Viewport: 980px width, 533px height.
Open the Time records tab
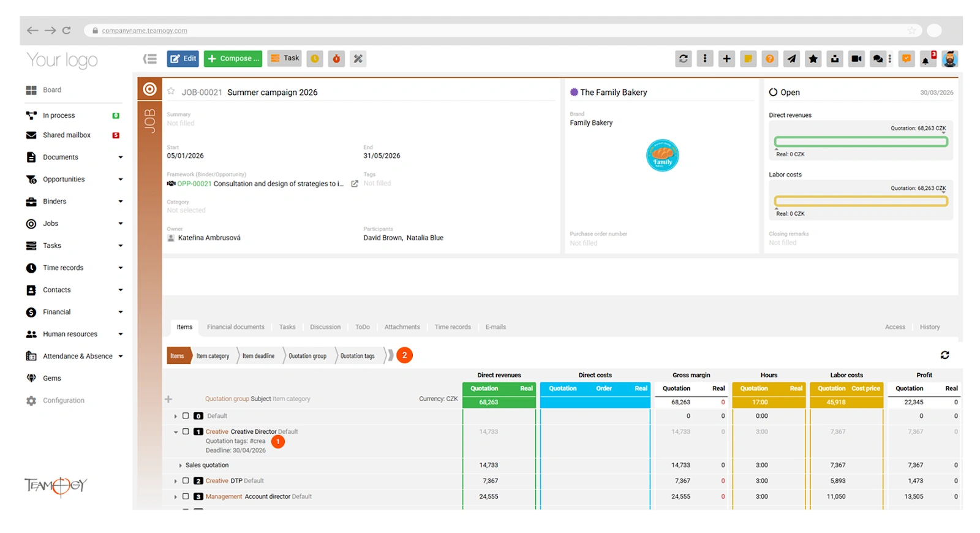[452, 327]
